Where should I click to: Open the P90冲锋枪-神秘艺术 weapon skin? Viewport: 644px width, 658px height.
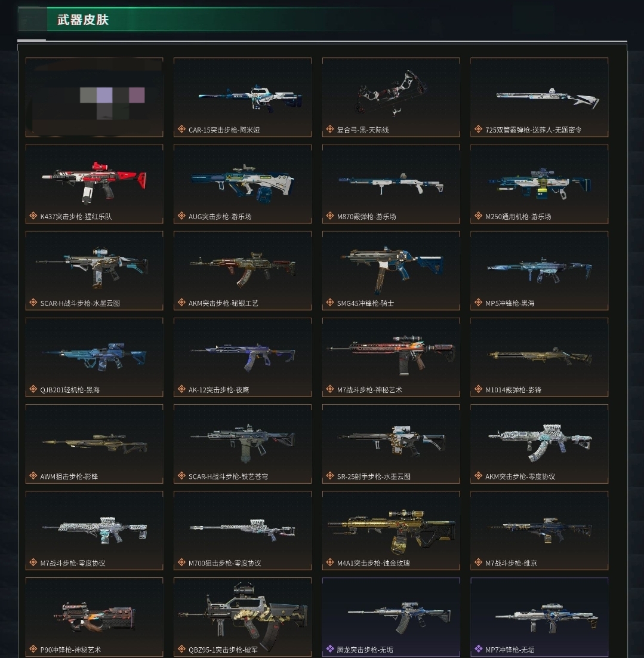pyautogui.click(x=94, y=617)
